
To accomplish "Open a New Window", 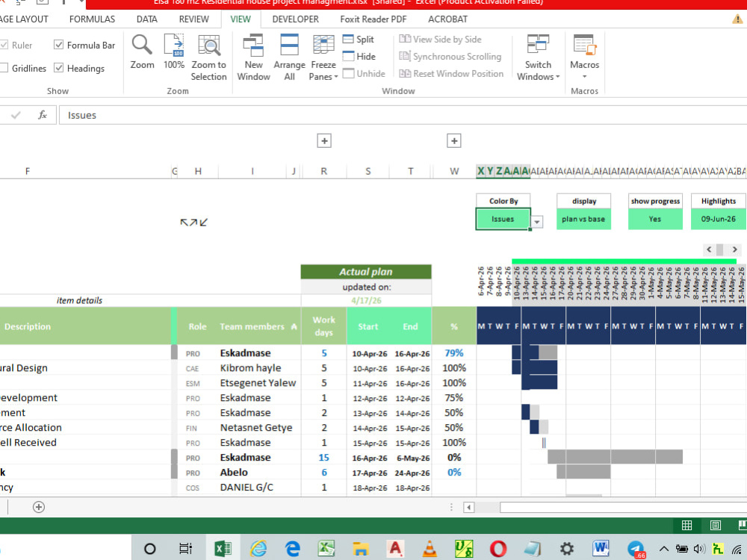I will [x=253, y=57].
